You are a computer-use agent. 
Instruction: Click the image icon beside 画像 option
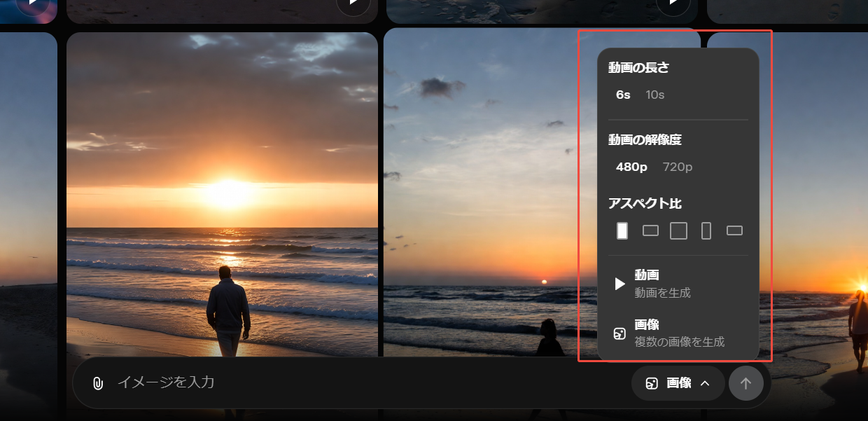[x=619, y=333]
